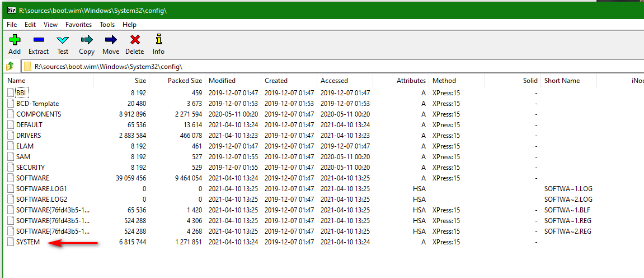Select the SOFTWARE.LOG2 file name
The image size is (644, 278).
41,200
